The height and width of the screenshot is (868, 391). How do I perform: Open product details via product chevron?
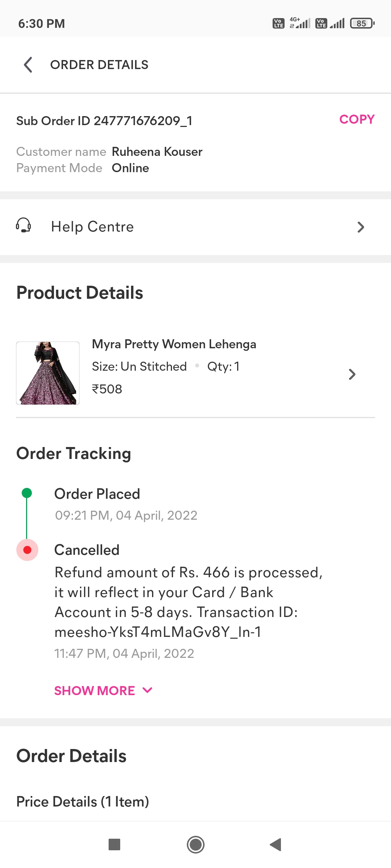click(x=352, y=374)
